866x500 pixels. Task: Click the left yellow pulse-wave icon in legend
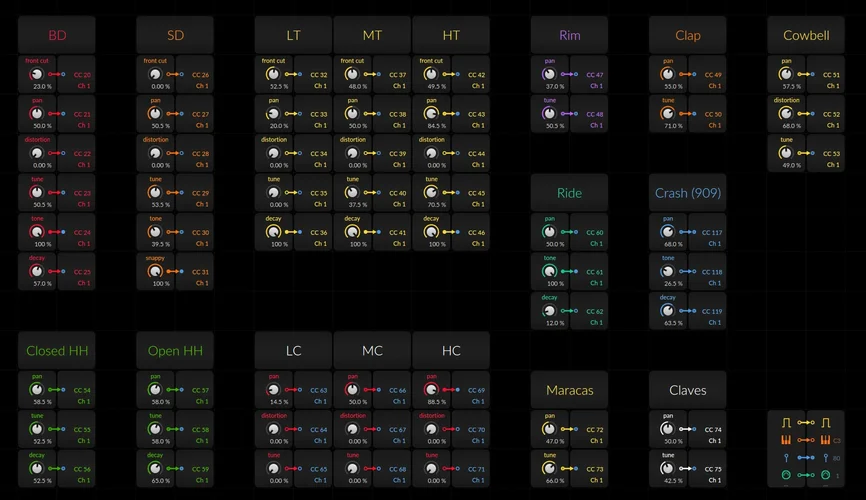[x=786, y=423]
